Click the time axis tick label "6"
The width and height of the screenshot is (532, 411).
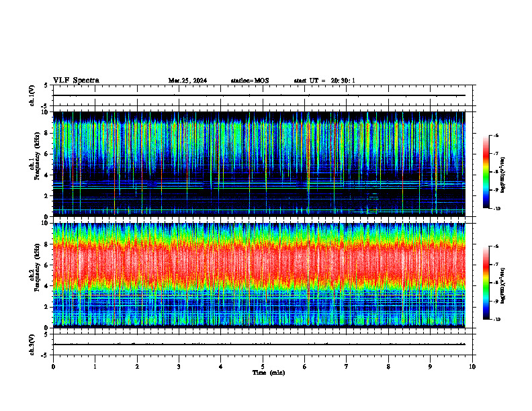(305, 367)
